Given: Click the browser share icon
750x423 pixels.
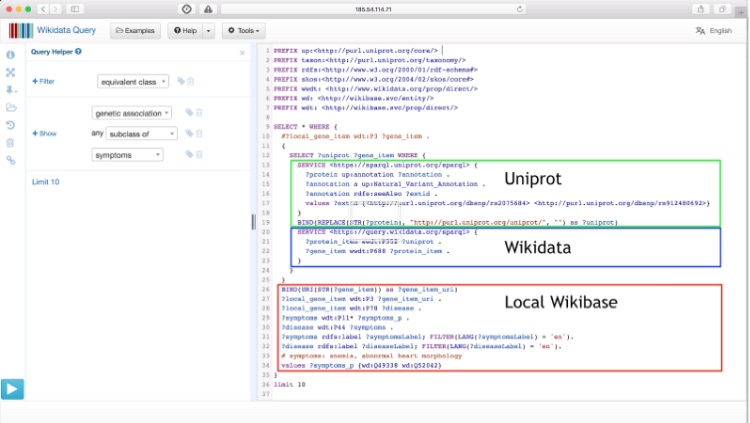Looking at the screenshot, I should tap(700, 9).
